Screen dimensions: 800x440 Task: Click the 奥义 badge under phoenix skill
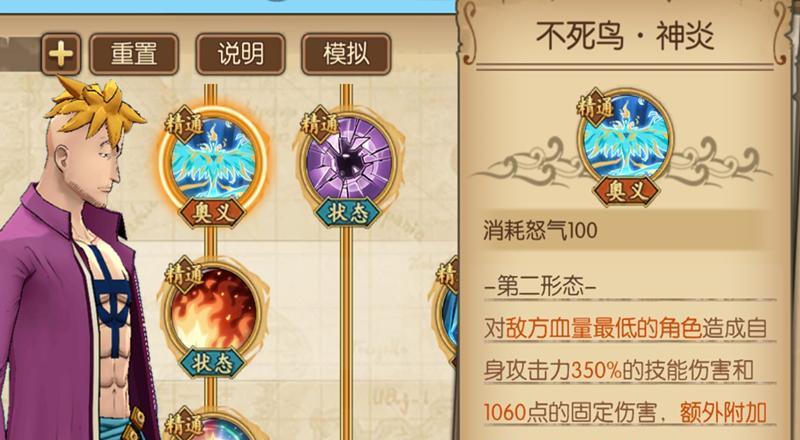point(212,211)
